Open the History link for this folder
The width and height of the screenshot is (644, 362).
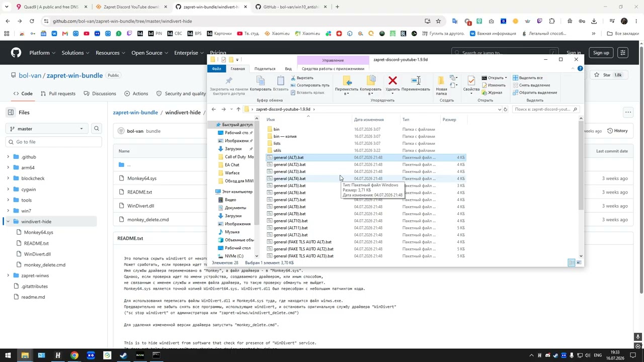(x=617, y=131)
